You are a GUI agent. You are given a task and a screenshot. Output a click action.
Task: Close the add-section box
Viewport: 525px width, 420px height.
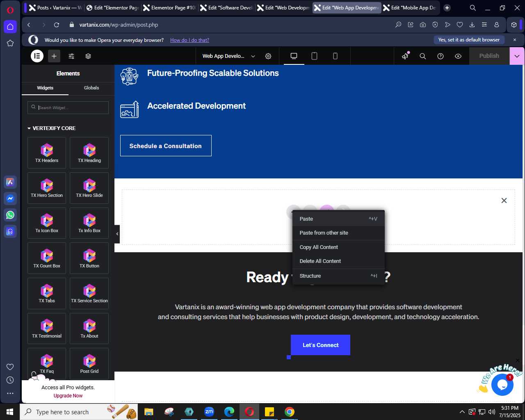pyautogui.click(x=504, y=201)
